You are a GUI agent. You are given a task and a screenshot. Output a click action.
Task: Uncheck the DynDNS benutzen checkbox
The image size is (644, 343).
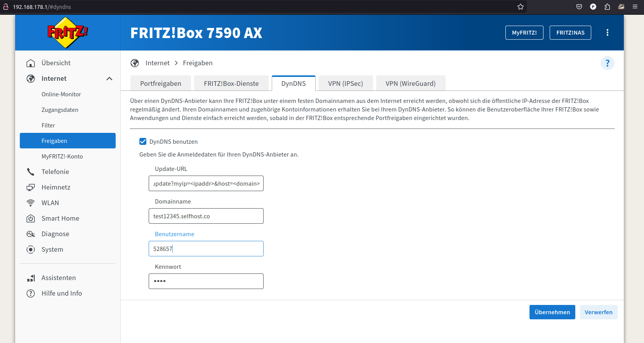[x=143, y=141]
